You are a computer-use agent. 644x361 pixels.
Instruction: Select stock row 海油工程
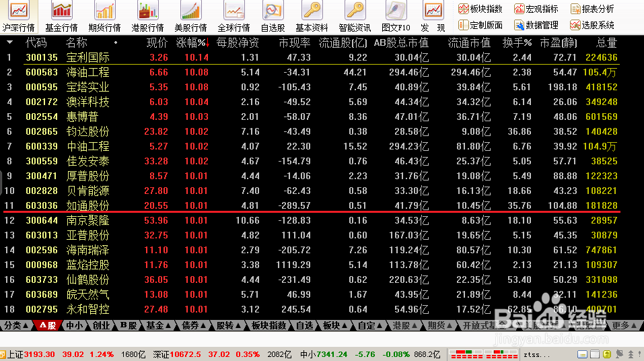[x=310, y=72]
